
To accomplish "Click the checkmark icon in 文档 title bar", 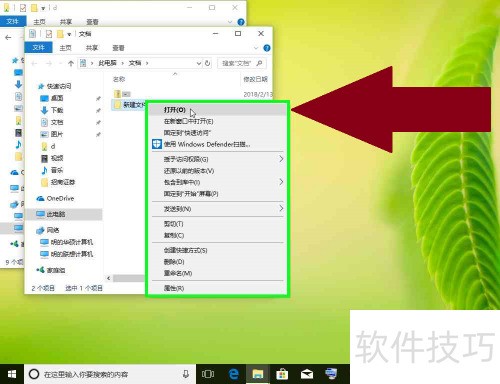I will pos(49,34).
